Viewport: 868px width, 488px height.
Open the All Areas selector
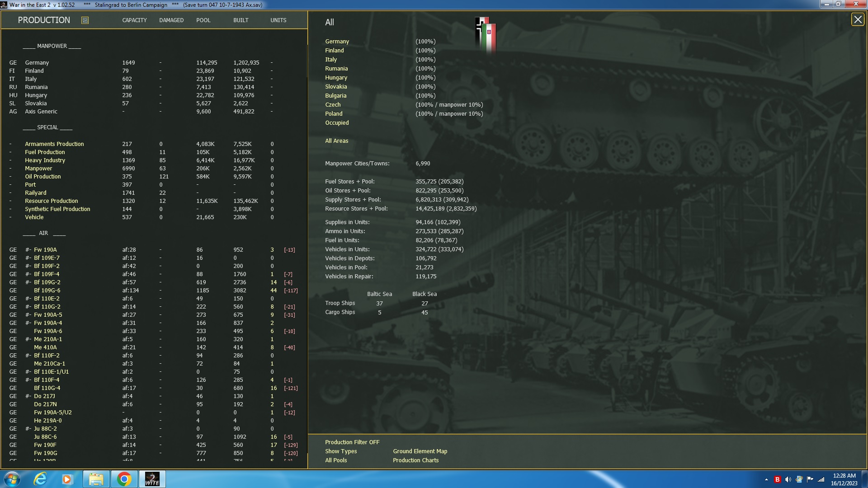tap(336, 141)
